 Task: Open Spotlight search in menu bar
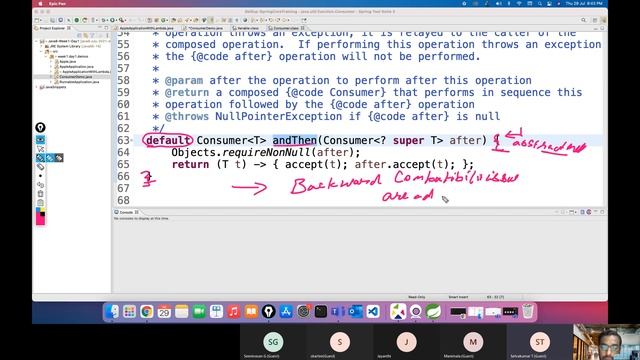click(540, 4)
